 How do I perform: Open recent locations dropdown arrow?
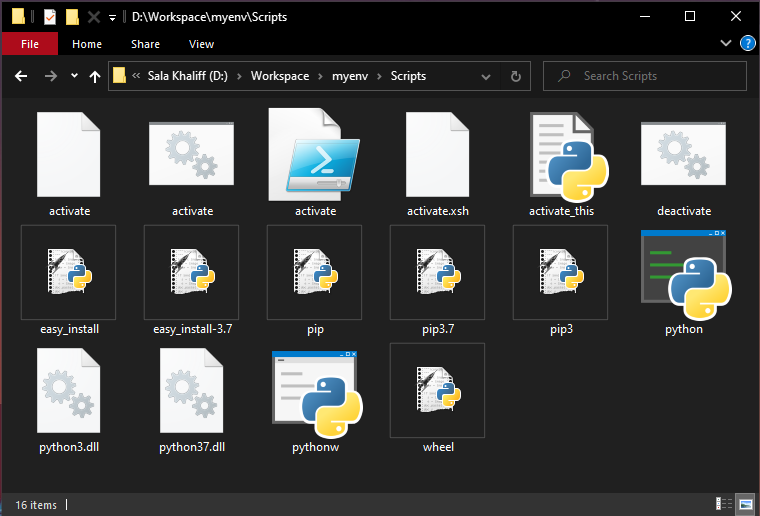(x=74, y=76)
